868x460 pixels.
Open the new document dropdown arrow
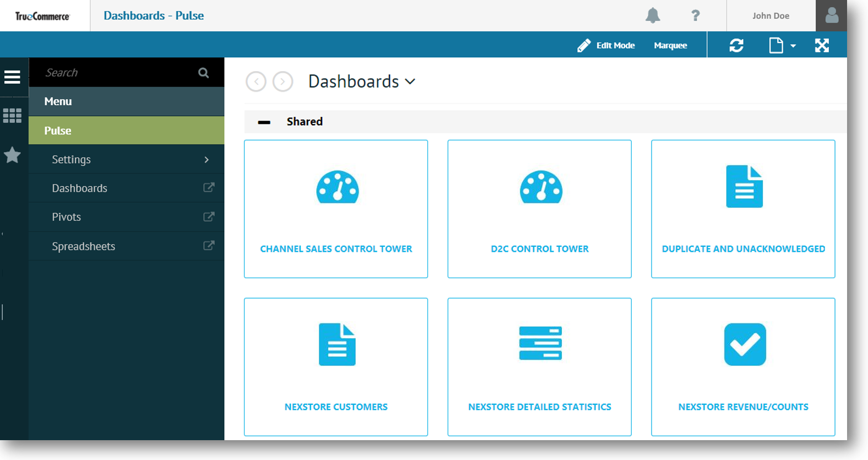tap(793, 46)
